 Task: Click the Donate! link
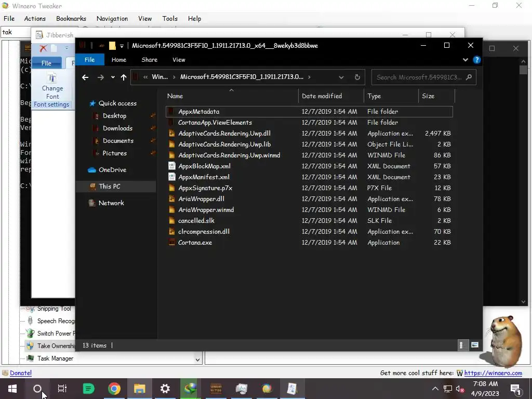point(21,373)
